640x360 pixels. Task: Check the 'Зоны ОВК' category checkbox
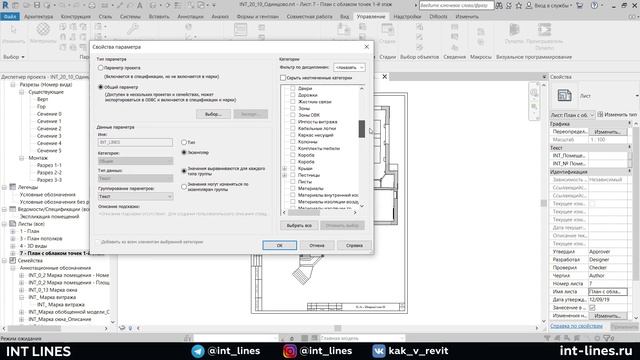293,115
